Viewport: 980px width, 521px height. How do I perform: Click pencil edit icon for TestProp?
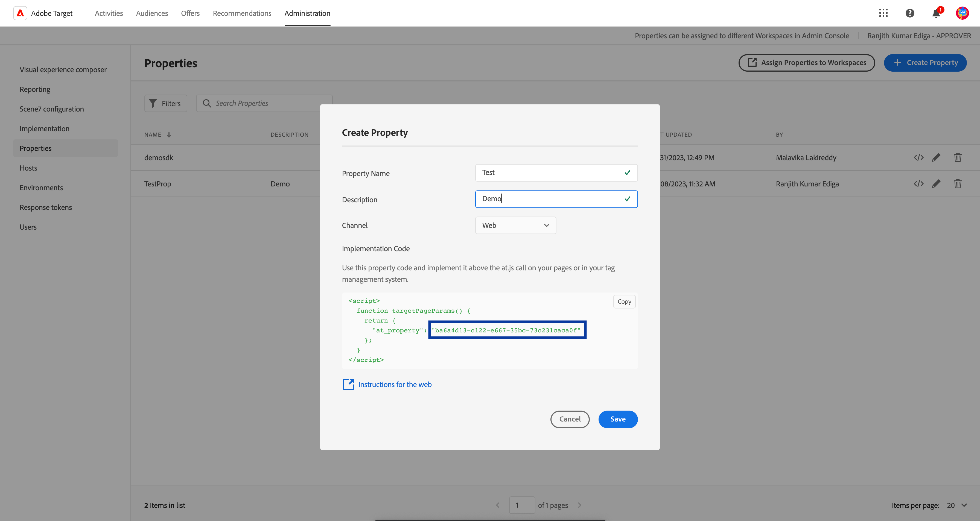(x=936, y=184)
